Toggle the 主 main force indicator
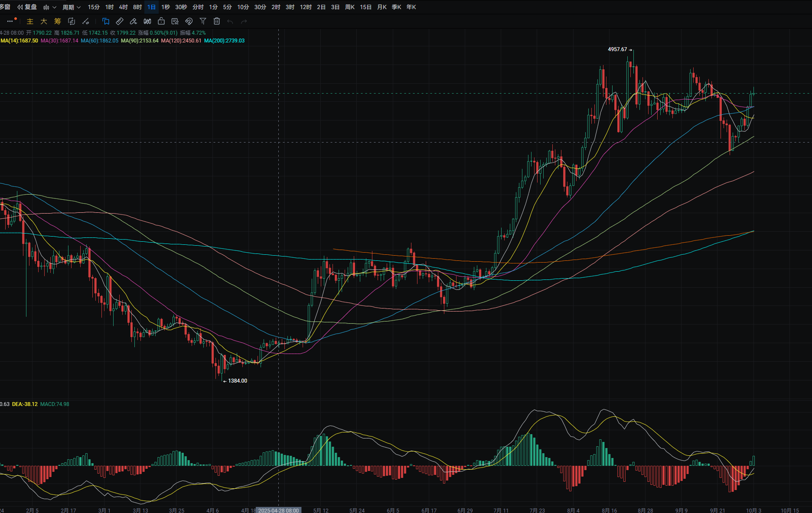This screenshot has height=513, width=812. (x=30, y=21)
